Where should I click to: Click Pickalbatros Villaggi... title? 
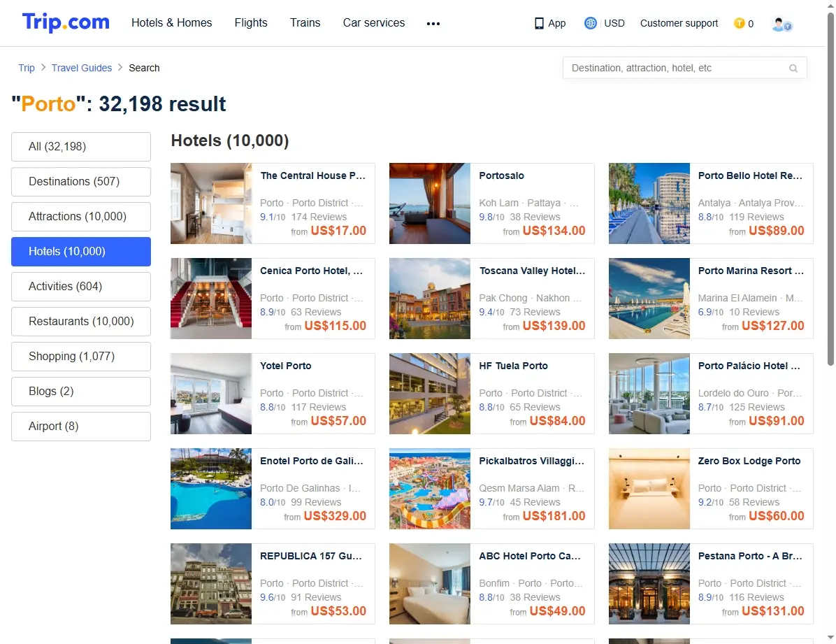[531, 461]
